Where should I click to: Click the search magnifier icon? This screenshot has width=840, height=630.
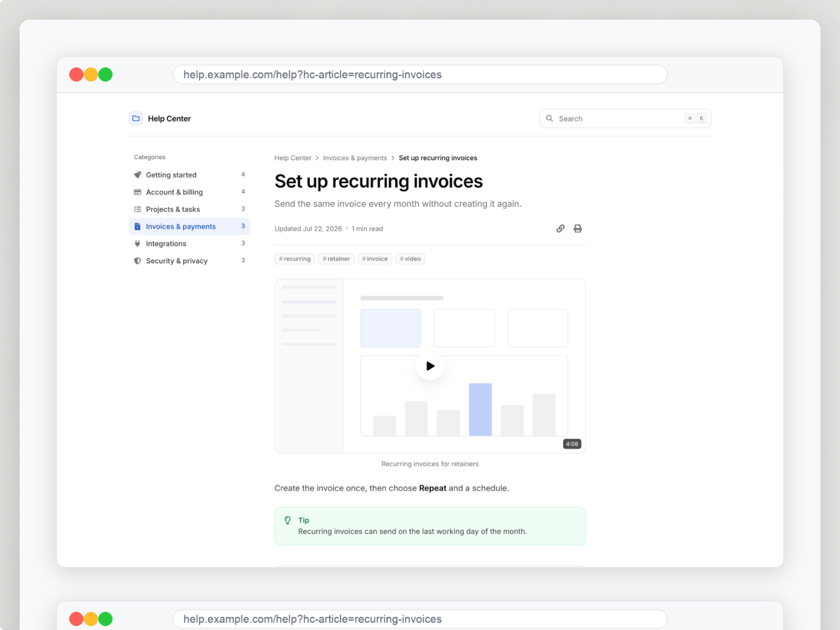(549, 119)
